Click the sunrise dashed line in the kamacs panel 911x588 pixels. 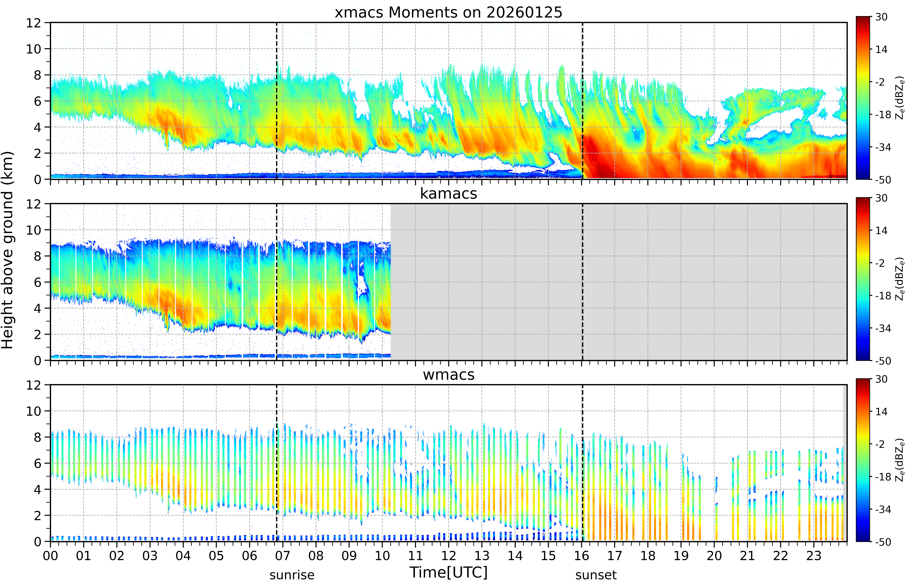pos(277,282)
